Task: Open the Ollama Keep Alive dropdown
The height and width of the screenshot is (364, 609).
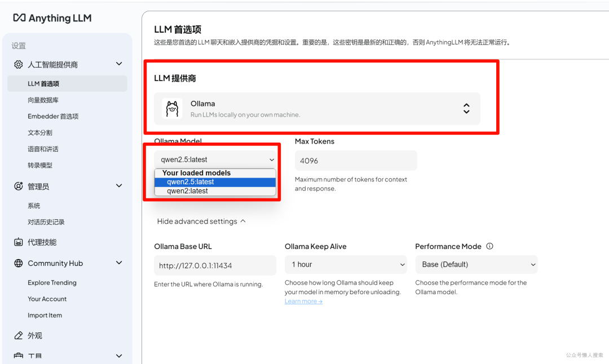Action: [x=346, y=264]
